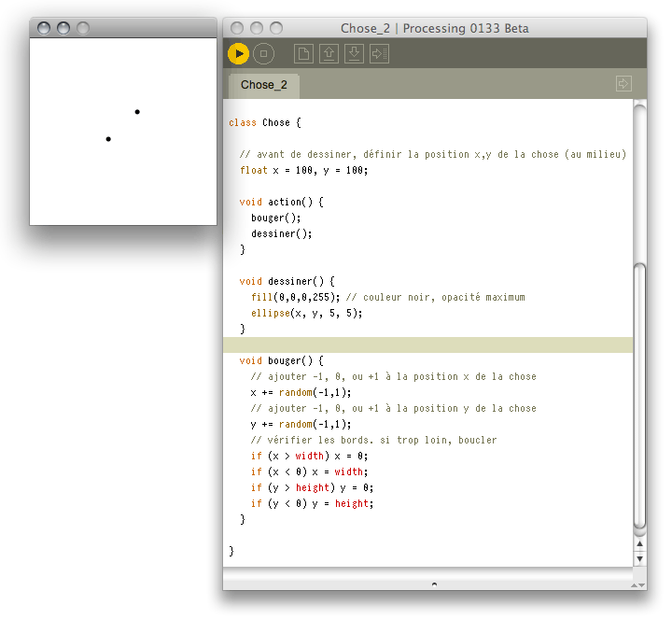Zoom the Processing editor window
This screenshot has height=619, width=672.
click(x=276, y=28)
